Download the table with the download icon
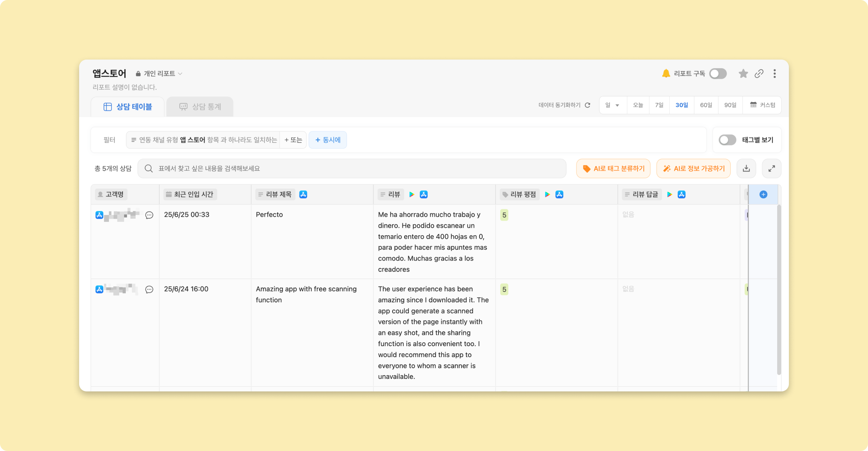 746,169
